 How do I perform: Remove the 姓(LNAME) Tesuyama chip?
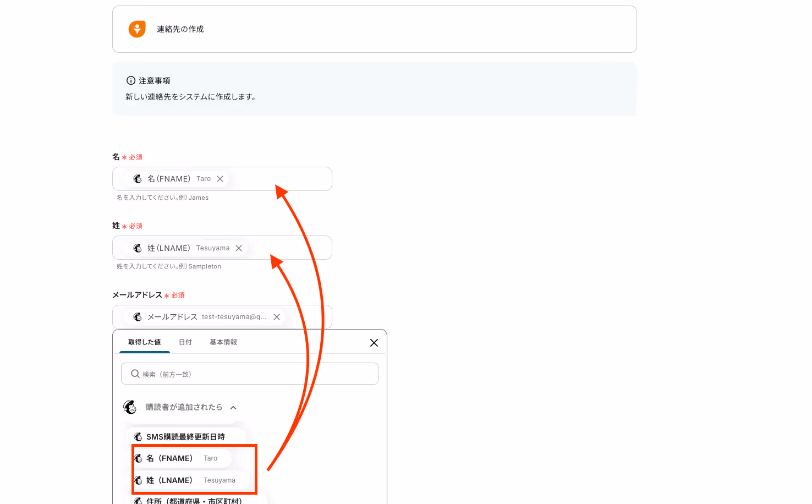click(x=239, y=248)
